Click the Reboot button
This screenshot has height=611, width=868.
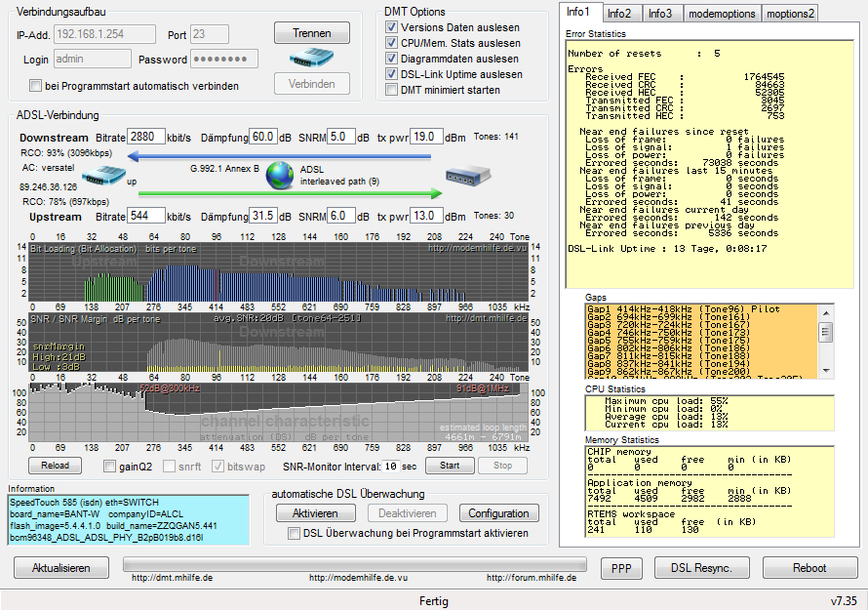tap(809, 567)
